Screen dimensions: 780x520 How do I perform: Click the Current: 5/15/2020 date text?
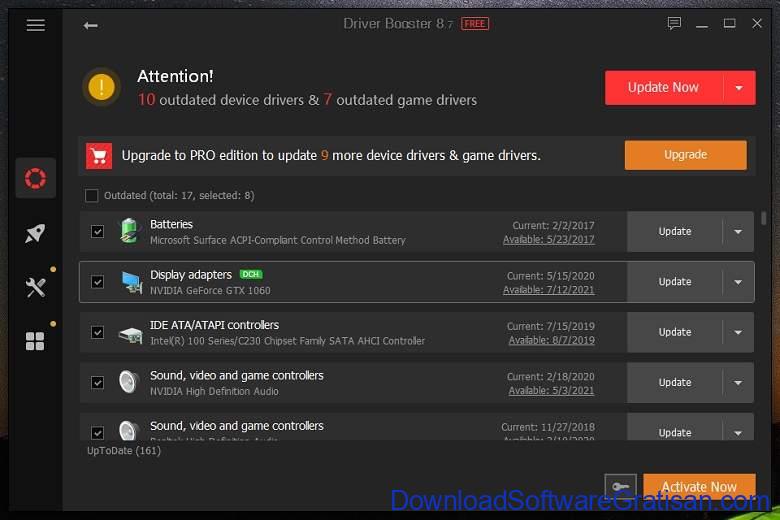(551, 276)
